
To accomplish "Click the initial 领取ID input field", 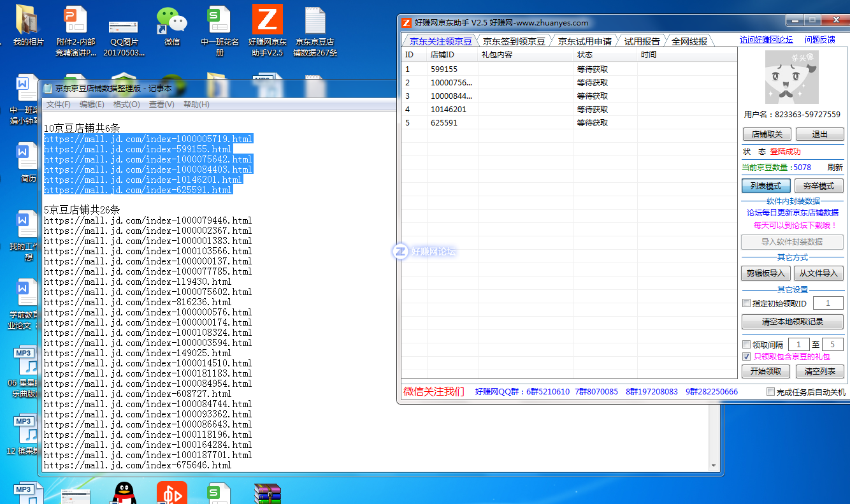I will [x=828, y=304].
